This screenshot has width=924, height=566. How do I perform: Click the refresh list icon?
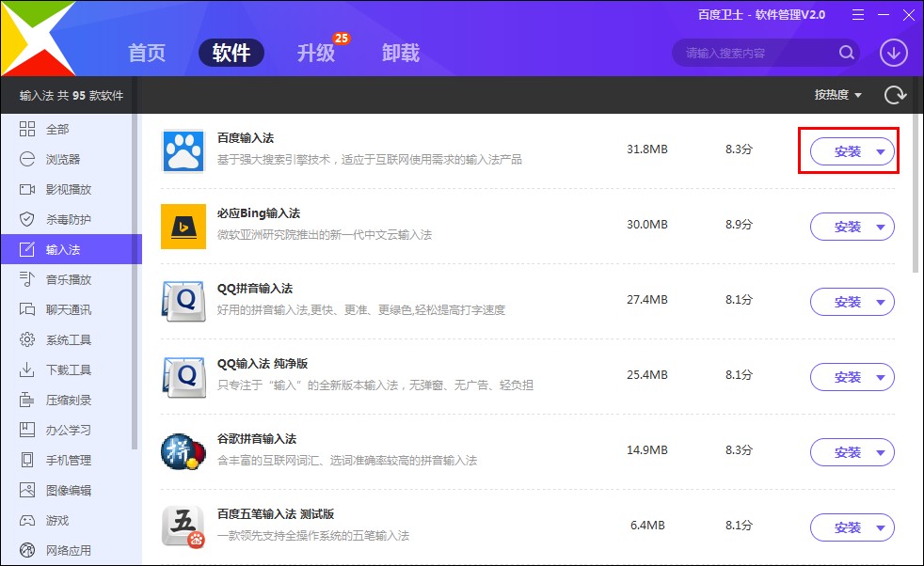895,95
